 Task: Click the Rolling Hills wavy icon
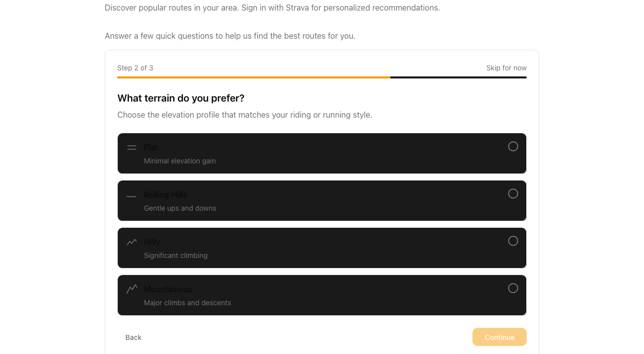pyautogui.click(x=132, y=196)
